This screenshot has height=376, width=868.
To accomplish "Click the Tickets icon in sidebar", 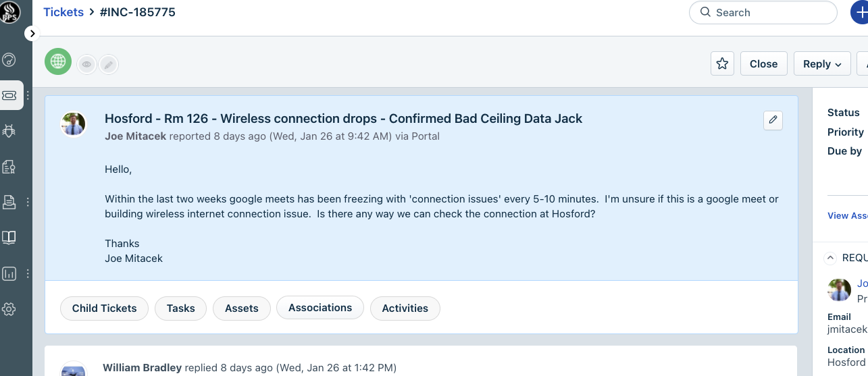I will coord(9,95).
